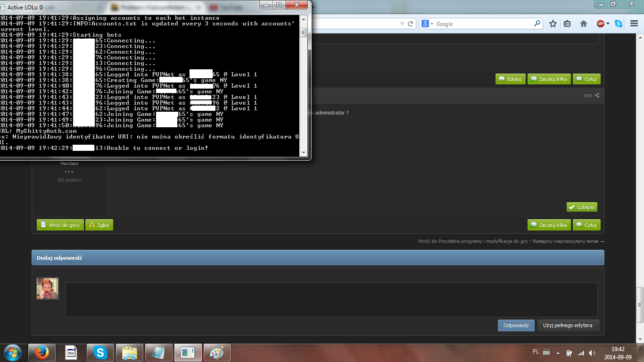The image size is (644, 362).
Task: Open the Google search engine selector dropdown
Action: 427,24
